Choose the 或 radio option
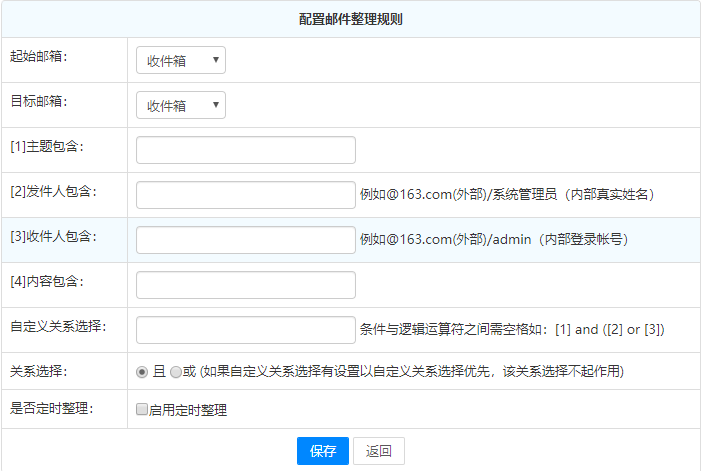This screenshot has height=471, width=702. 176,371
